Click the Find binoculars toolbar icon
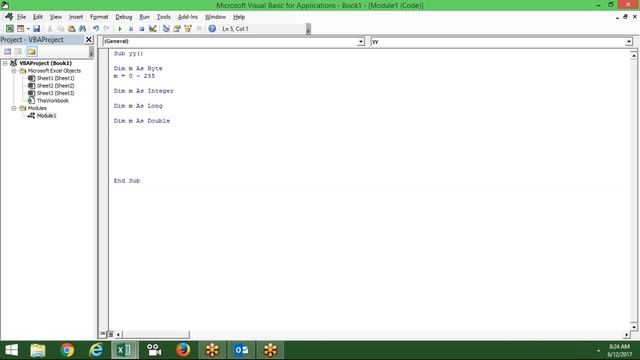640x360 pixels. click(82, 29)
